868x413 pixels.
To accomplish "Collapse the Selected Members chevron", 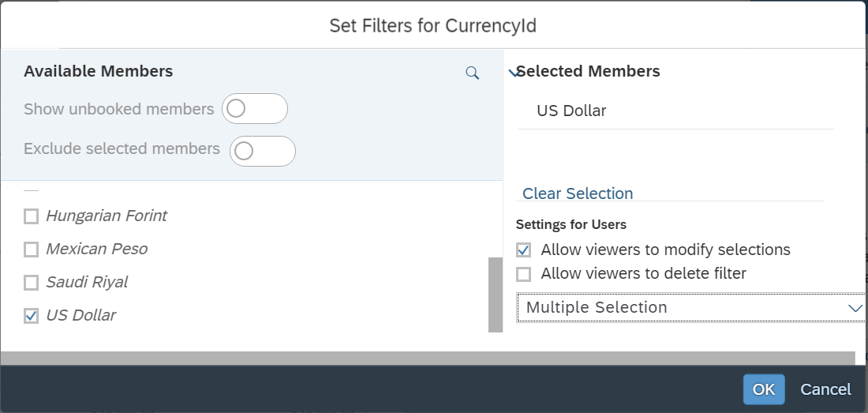I will [x=514, y=73].
